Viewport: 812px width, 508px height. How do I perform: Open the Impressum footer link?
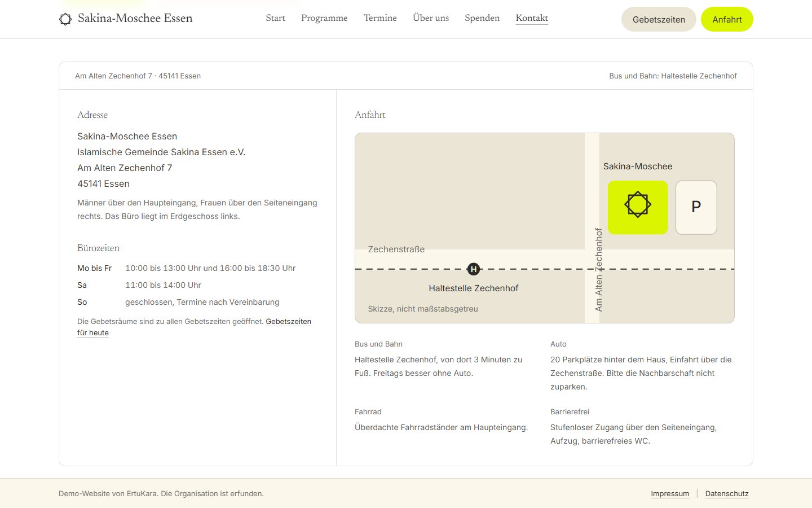coord(670,494)
